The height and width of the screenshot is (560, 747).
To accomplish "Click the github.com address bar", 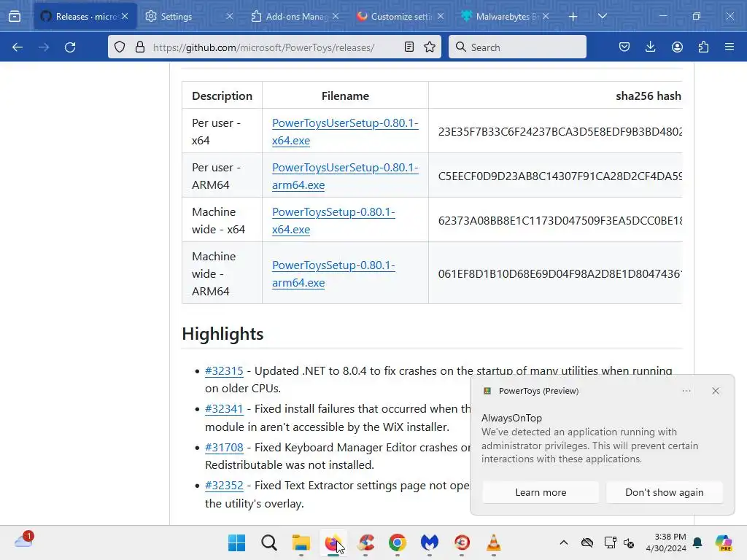I will coord(274,47).
